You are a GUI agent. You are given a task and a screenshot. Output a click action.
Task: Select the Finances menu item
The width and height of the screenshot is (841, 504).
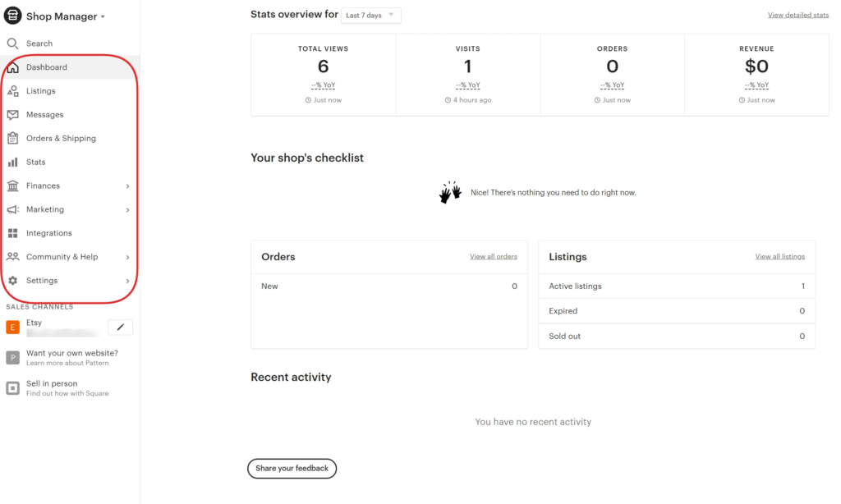(44, 186)
